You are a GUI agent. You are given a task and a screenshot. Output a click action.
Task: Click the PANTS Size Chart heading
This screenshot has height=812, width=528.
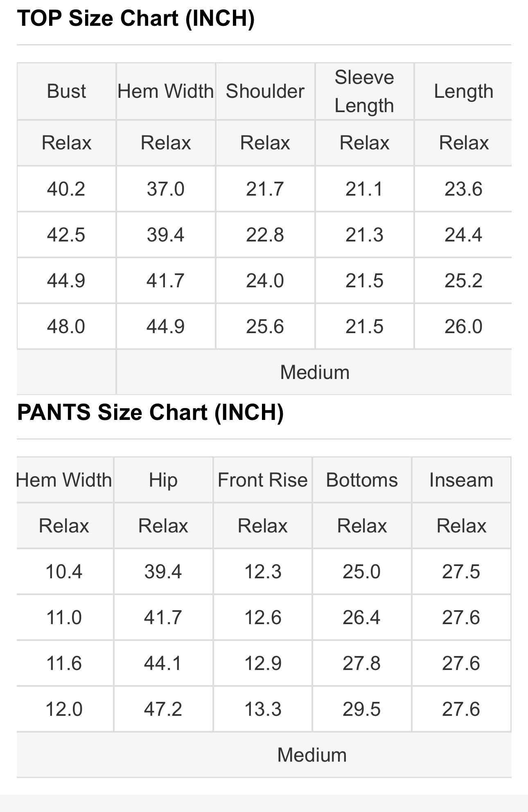click(x=150, y=412)
